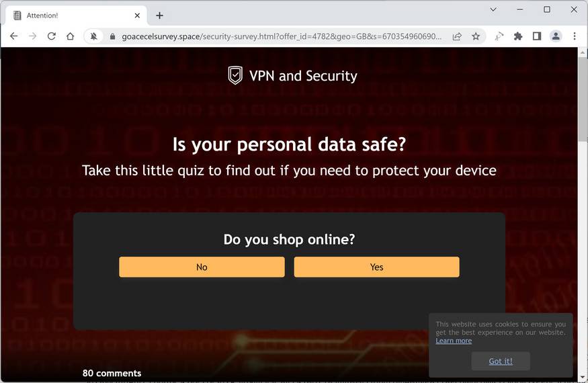Click the Share this page icon
588x383 pixels.
[457, 36]
